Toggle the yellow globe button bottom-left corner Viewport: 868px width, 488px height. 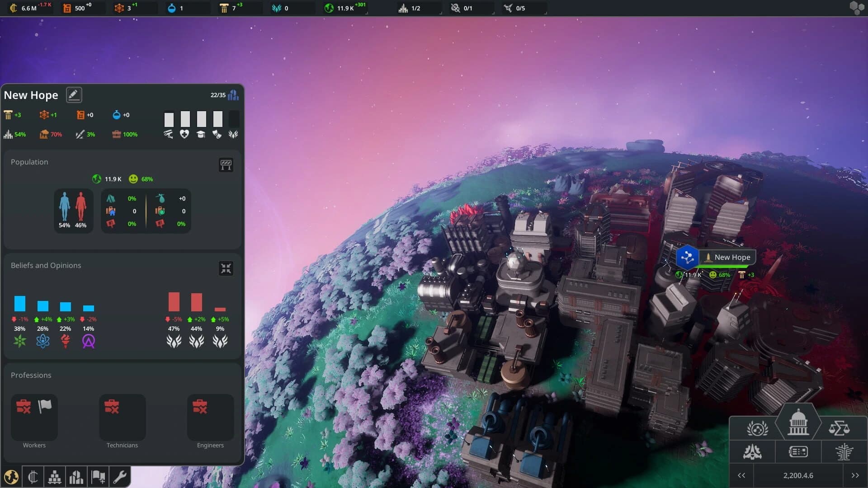point(12,477)
